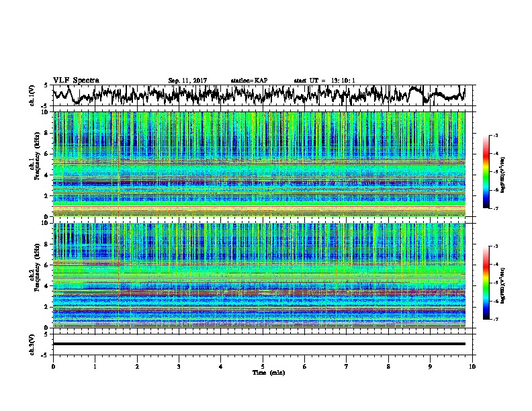532x411 pixels.
Task: Click the ch.1 frequency tick '2'
Action: pyautogui.click(x=48, y=195)
